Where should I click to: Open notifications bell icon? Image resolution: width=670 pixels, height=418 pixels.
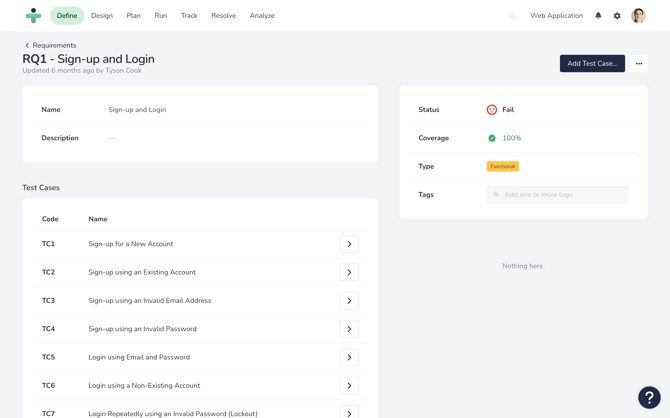click(598, 16)
